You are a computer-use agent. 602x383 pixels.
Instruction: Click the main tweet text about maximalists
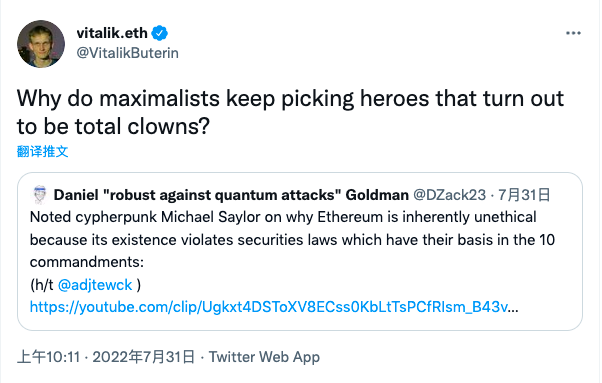tap(290, 112)
